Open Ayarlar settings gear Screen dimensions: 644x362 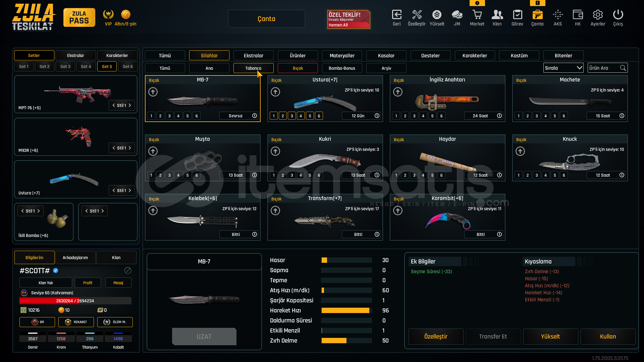(x=598, y=15)
